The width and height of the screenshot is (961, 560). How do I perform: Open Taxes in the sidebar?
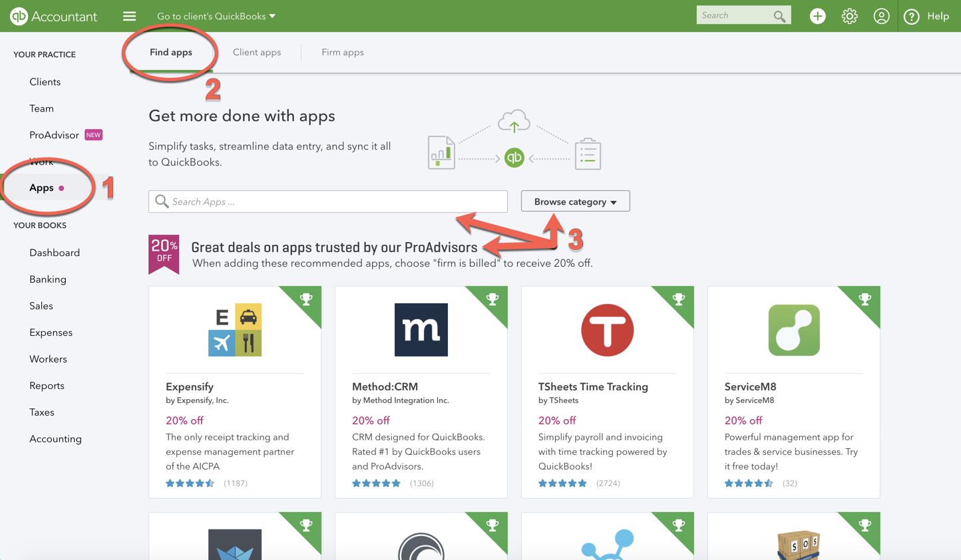(42, 412)
